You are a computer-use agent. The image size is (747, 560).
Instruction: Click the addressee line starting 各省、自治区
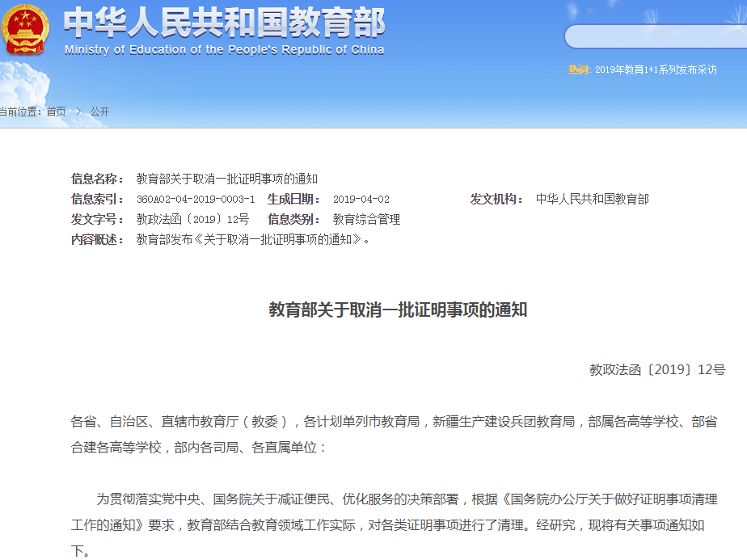click(394, 422)
